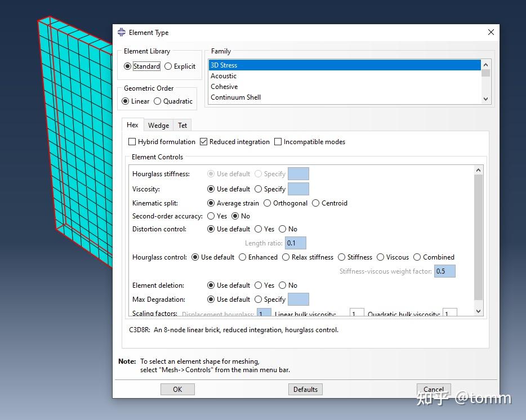
Task: Choose Specify for Max Degradation
Action: (x=258, y=299)
